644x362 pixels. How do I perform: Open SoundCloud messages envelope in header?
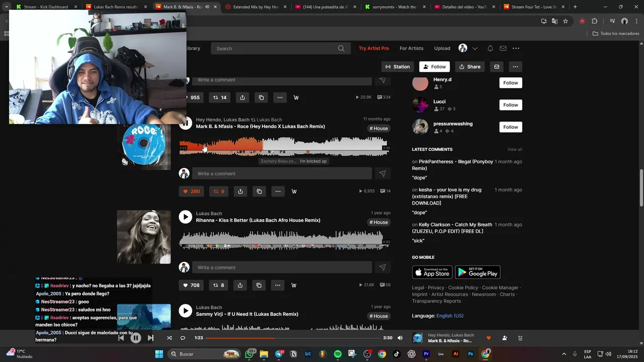(x=503, y=48)
